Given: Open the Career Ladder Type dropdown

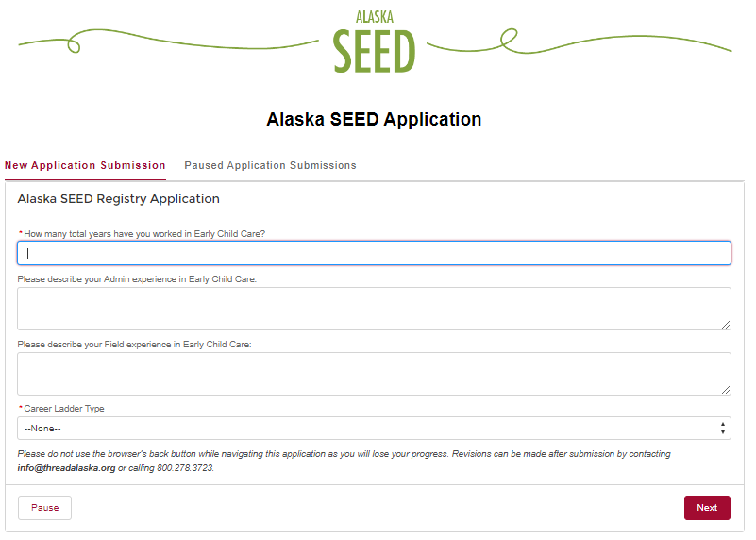Looking at the screenshot, I should click(374, 429).
